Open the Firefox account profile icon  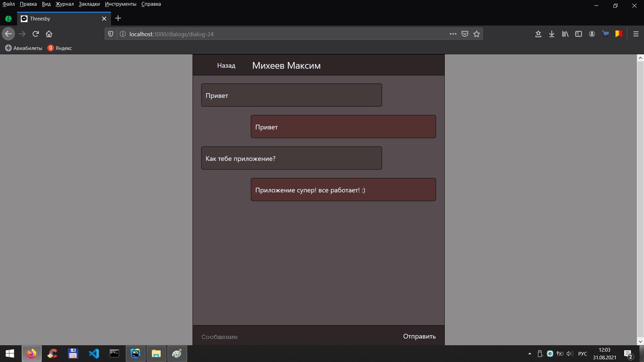click(x=592, y=34)
